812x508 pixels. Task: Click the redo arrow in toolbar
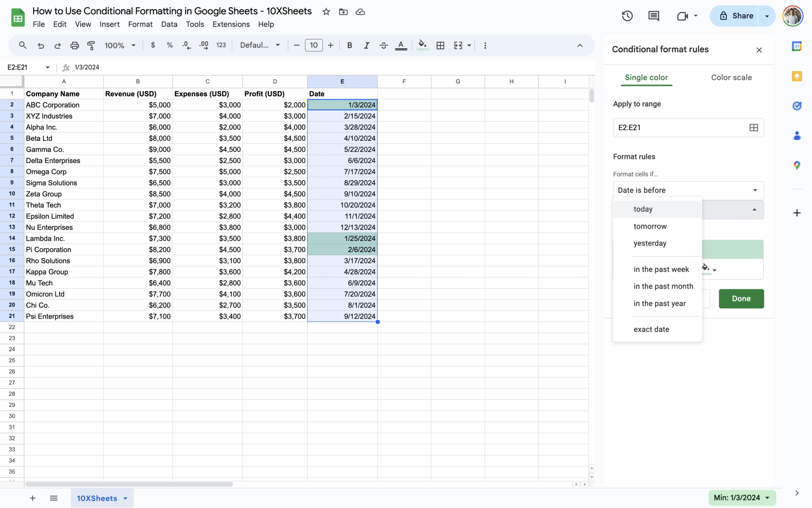point(57,45)
